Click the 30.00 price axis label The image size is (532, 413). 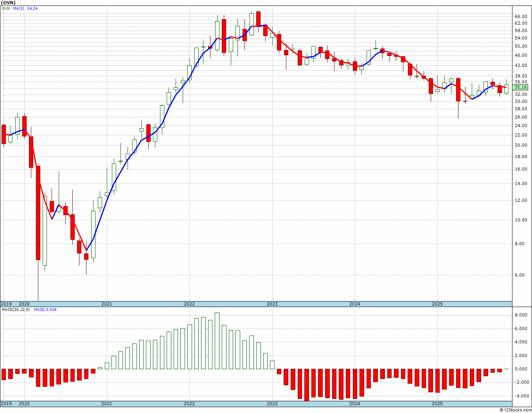click(521, 101)
